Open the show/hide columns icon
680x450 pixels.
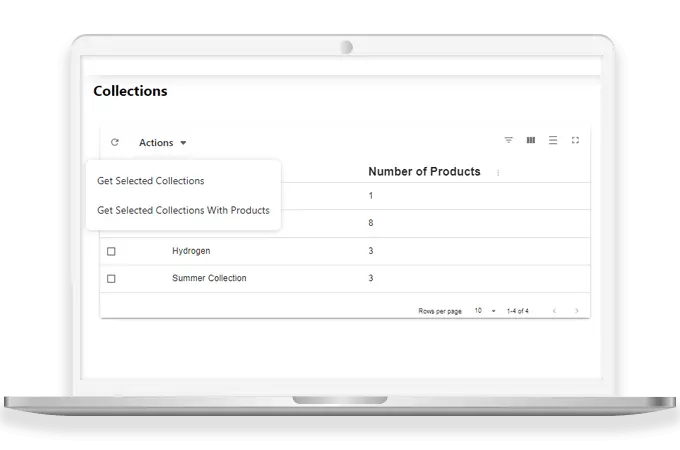tap(531, 141)
